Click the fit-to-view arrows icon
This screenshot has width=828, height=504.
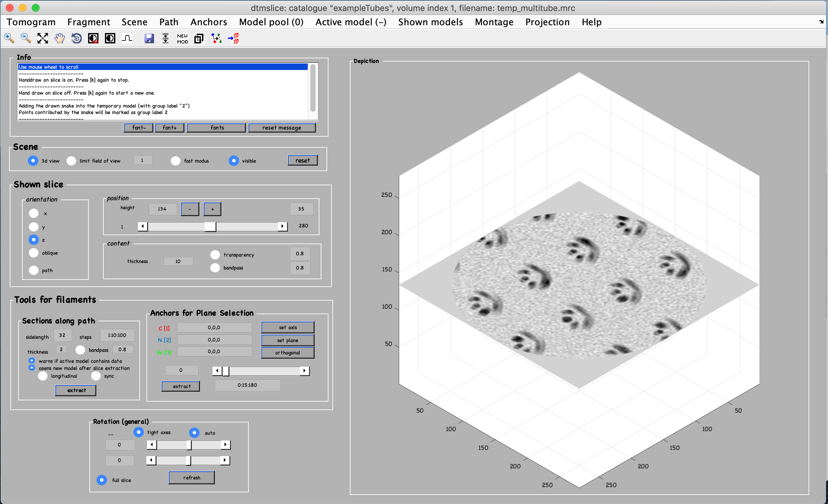[43, 38]
